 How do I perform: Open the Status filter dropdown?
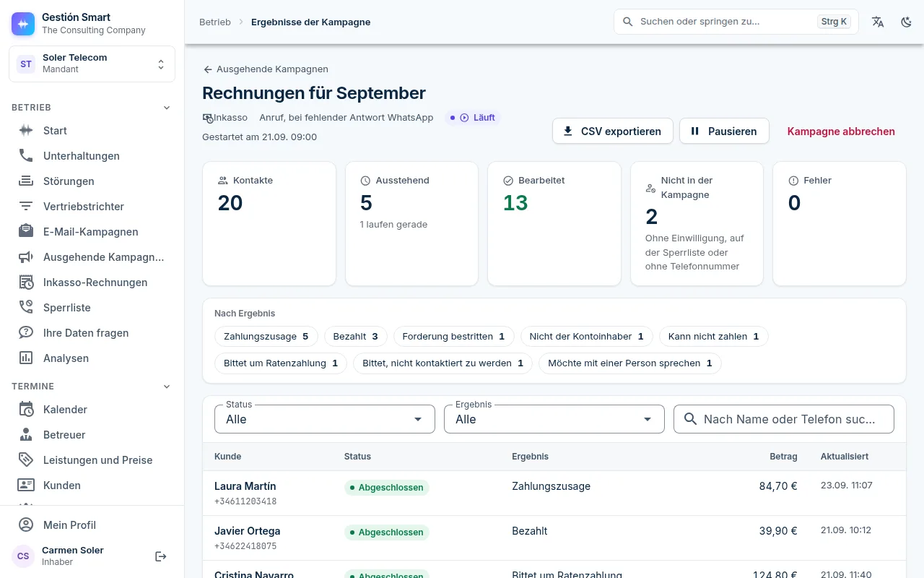pyautogui.click(x=325, y=419)
